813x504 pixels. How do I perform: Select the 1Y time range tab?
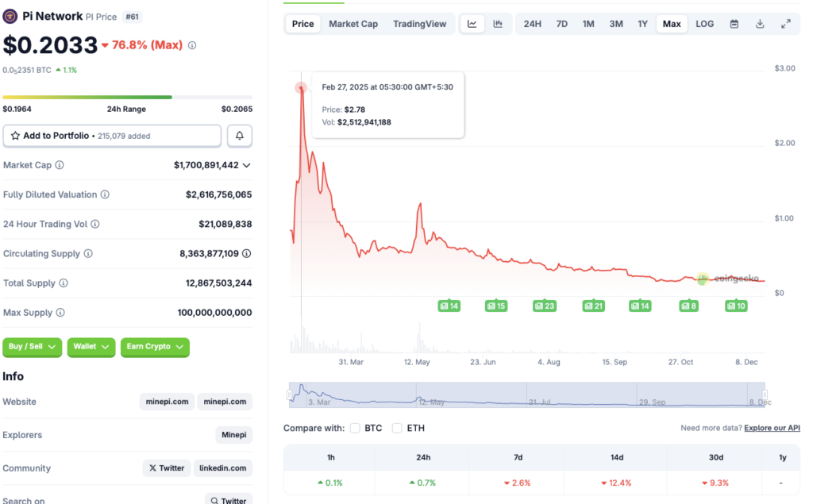[643, 24]
